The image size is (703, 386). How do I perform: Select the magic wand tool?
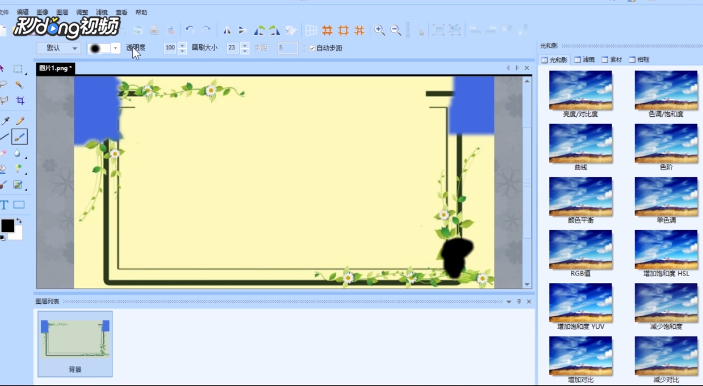[19, 85]
